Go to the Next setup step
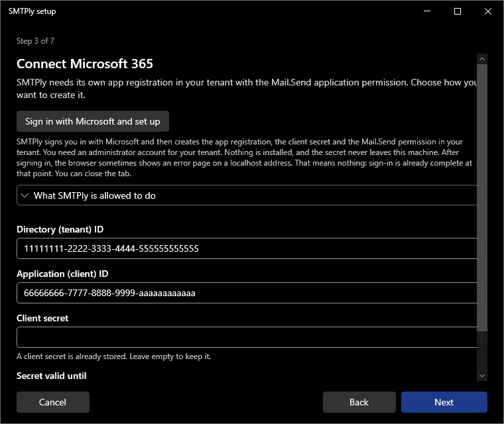Screen dimensions: 504x424 444,402
